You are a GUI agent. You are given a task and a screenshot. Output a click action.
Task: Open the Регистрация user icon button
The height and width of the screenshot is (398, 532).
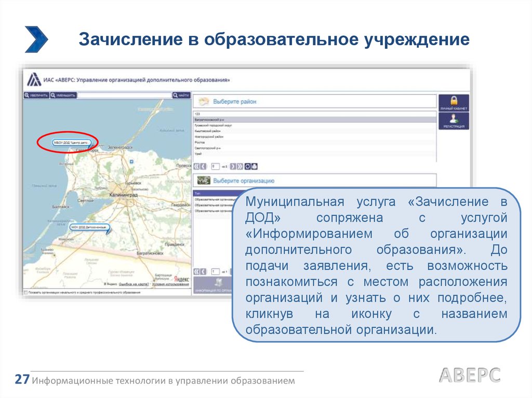click(453, 121)
